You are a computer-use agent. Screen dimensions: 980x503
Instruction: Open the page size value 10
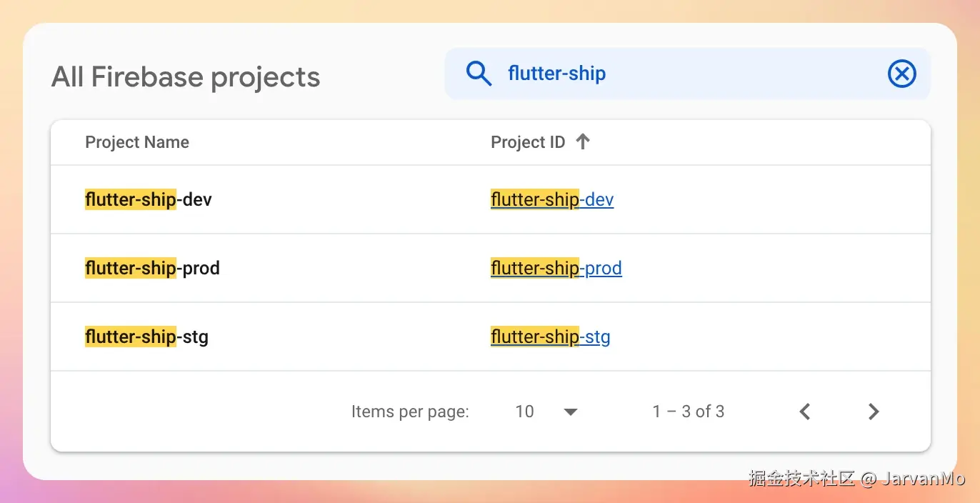click(x=524, y=412)
